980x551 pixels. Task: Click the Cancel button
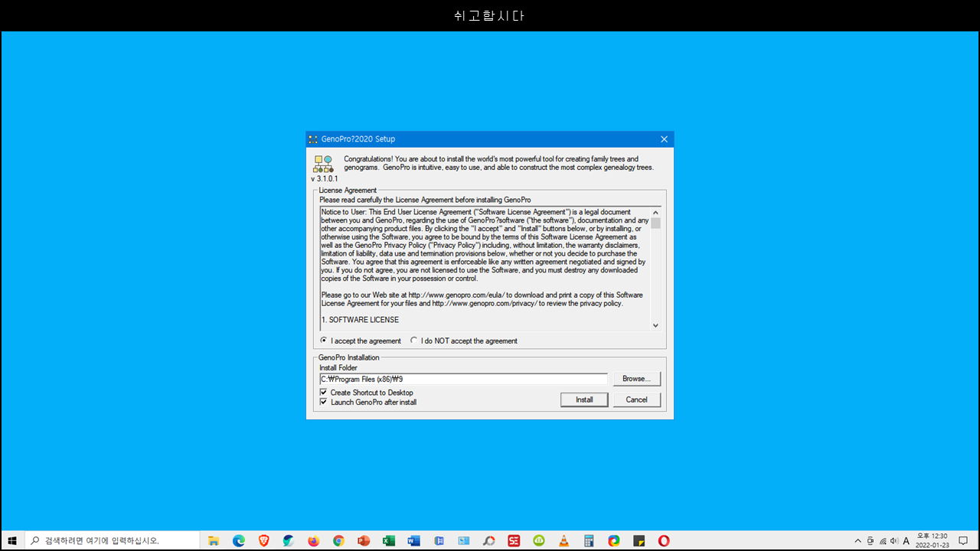coord(637,399)
